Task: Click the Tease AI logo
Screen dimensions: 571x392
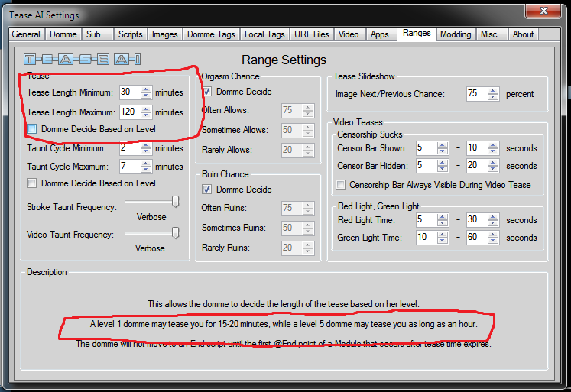Action: pyautogui.click(x=83, y=59)
